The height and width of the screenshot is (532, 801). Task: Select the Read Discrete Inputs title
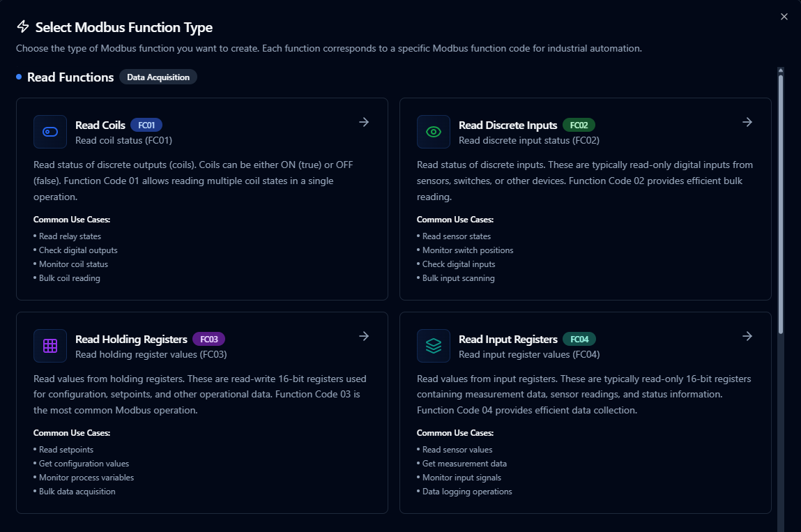tap(508, 126)
